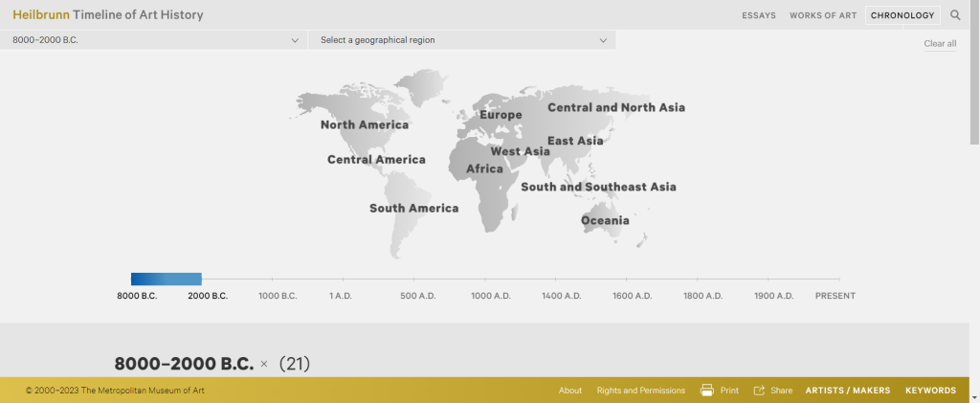The height and width of the screenshot is (403, 980).
Task: Go to the Works of Art tab
Action: click(823, 15)
